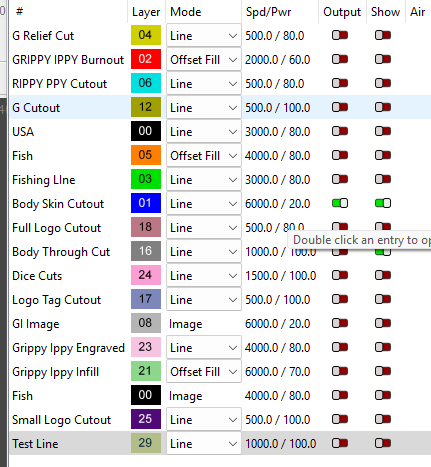Toggle Output switch for Body Skin Cutout
This screenshot has height=467, width=431.
click(340, 203)
